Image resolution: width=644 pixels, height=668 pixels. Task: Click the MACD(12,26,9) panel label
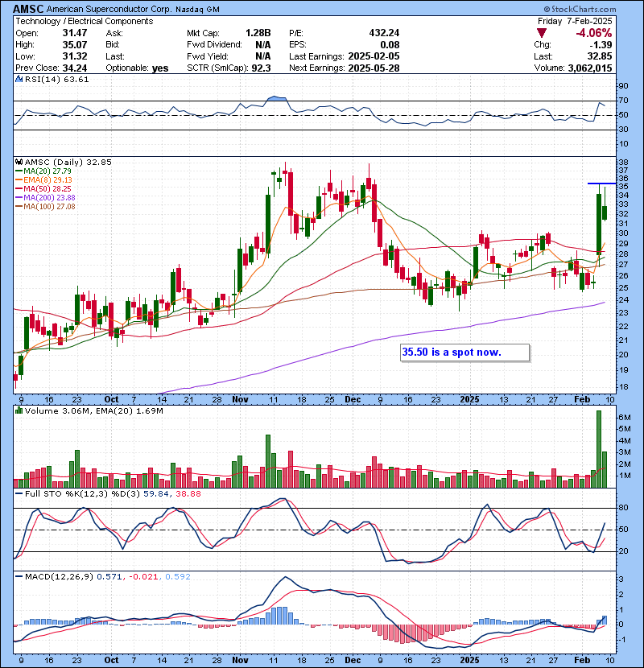pos(59,576)
